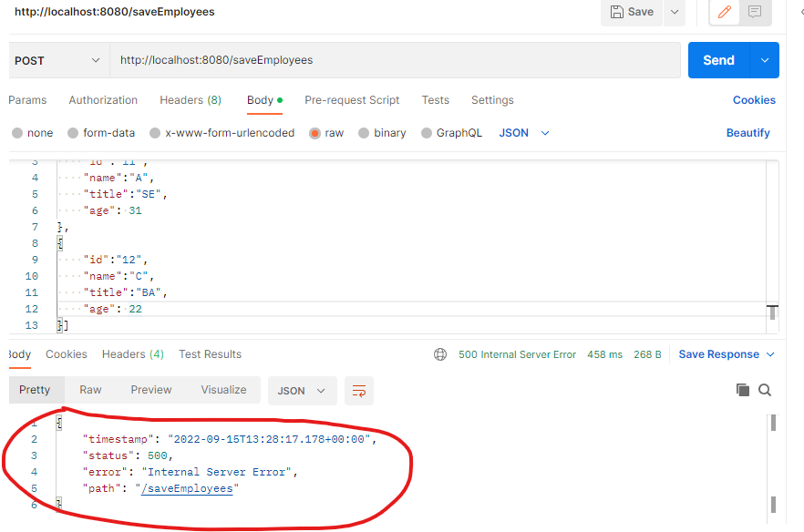Open the comments icon
The width and height of the screenshot is (804, 532).
pyautogui.click(x=755, y=12)
